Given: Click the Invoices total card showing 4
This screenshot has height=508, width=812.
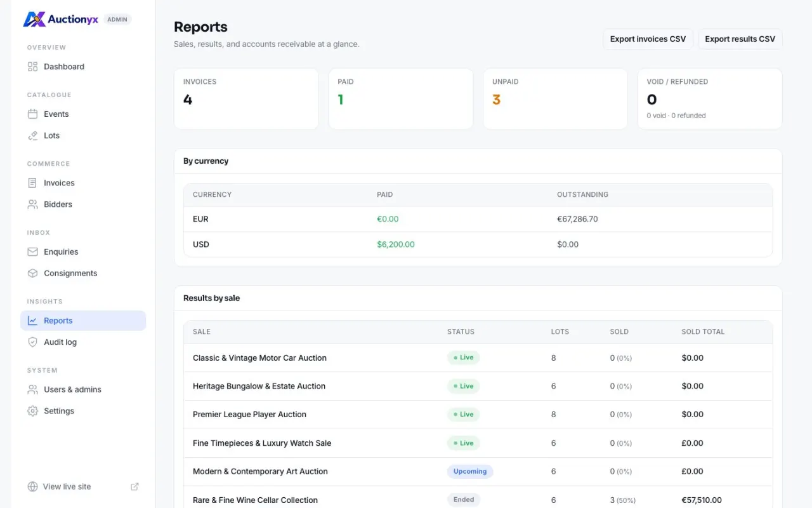Looking at the screenshot, I should coord(246,99).
